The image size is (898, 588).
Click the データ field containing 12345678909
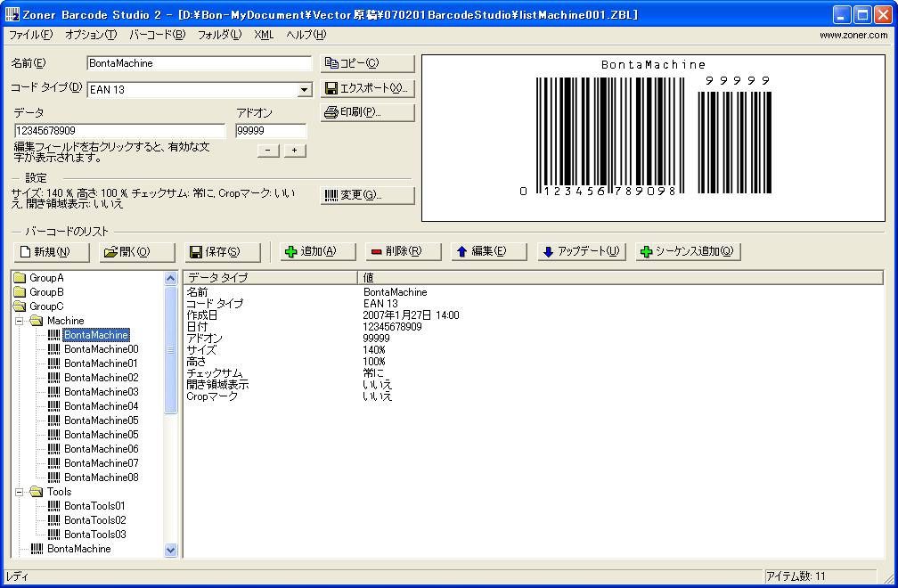pos(119,131)
